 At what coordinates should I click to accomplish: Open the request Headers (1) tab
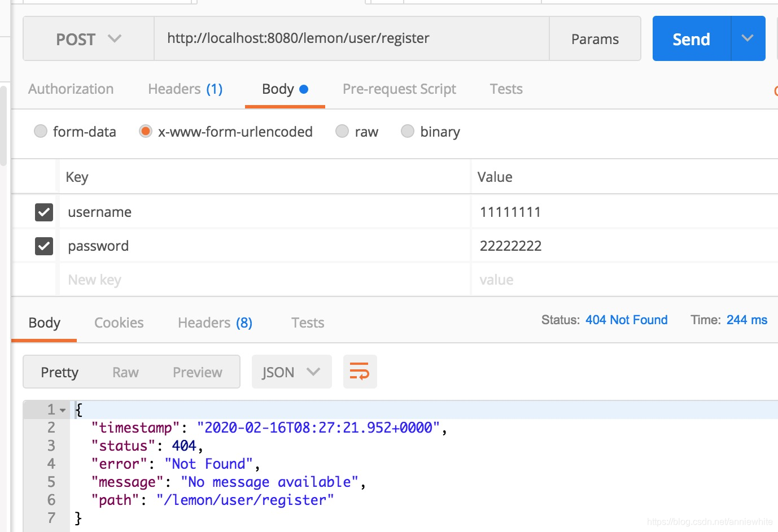coord(185,89)
